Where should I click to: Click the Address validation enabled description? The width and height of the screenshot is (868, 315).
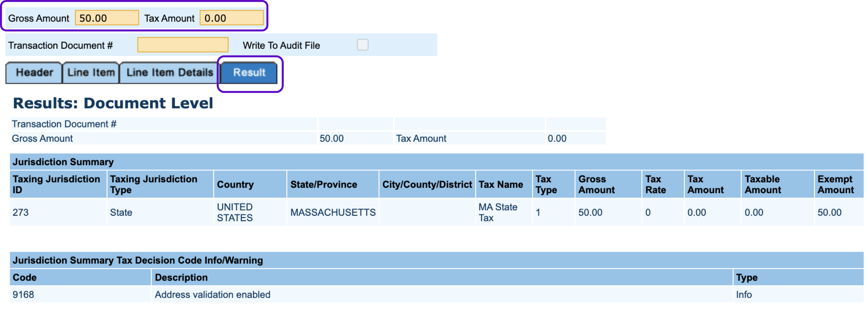coord(212,294)
